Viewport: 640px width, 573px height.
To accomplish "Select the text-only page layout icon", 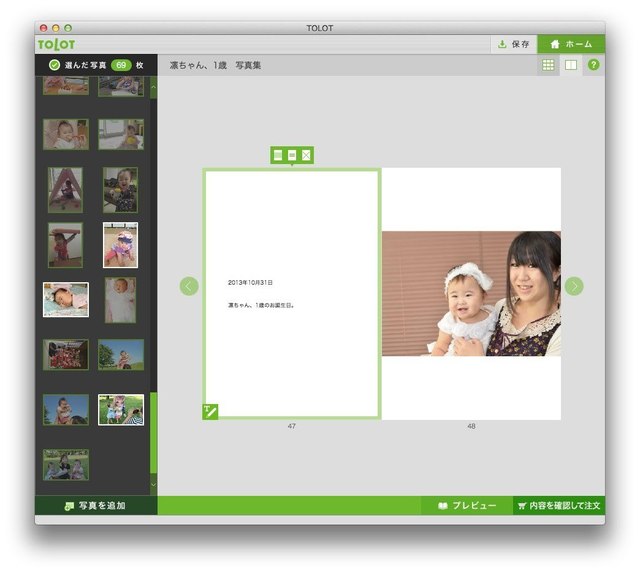I will click(278, 155).
